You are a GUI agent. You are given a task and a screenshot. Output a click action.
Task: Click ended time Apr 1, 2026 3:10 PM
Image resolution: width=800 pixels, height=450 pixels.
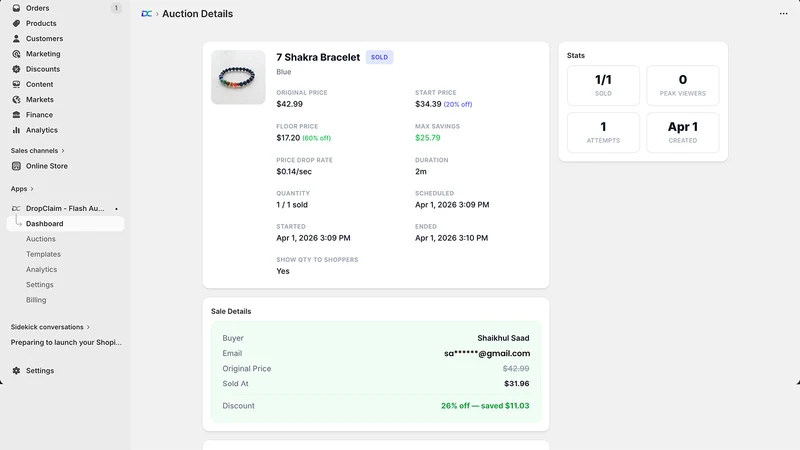452,238
